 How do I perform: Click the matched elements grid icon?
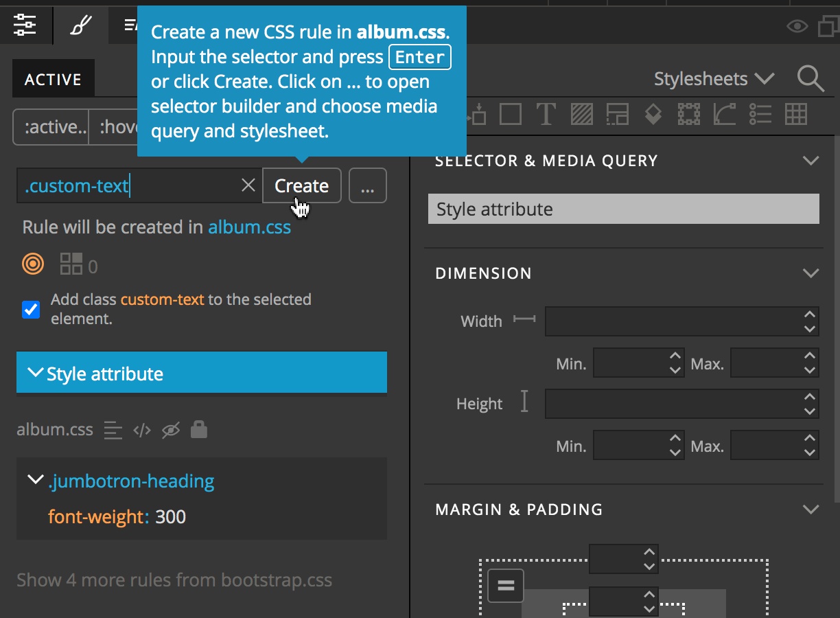(x=71, y=264)
